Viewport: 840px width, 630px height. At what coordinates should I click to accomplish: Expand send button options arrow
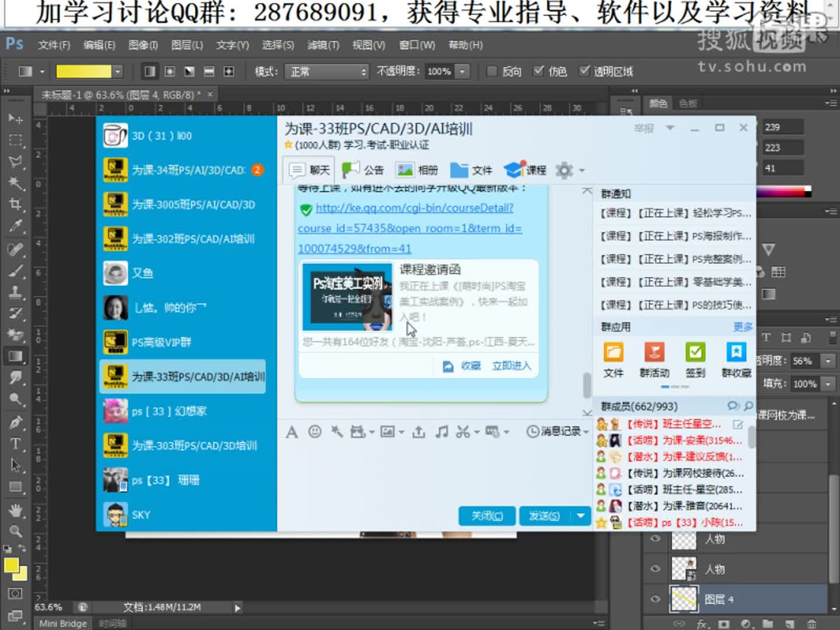click(580, 516)
